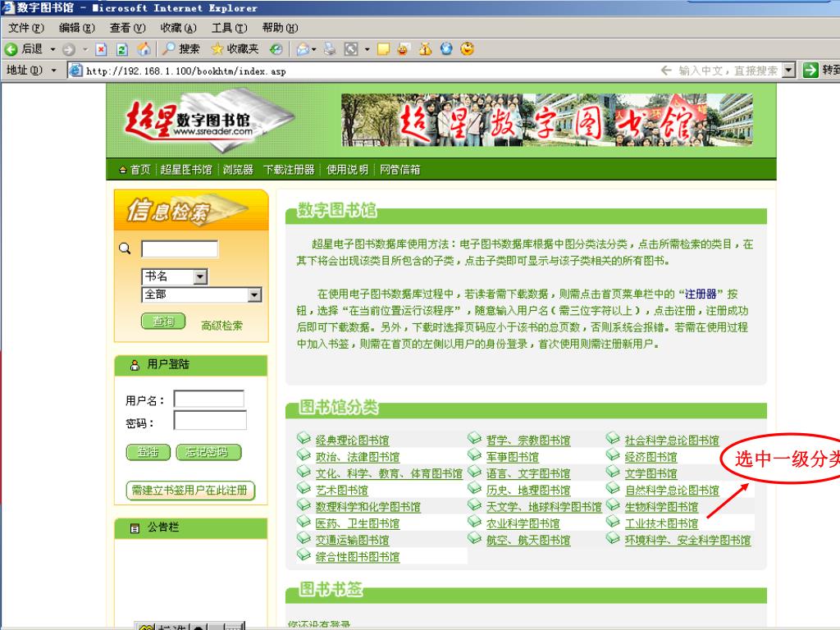Open the 全部 category dropdown
The image size is (840, 630).
pyautogui.click(x=254, y=294)
